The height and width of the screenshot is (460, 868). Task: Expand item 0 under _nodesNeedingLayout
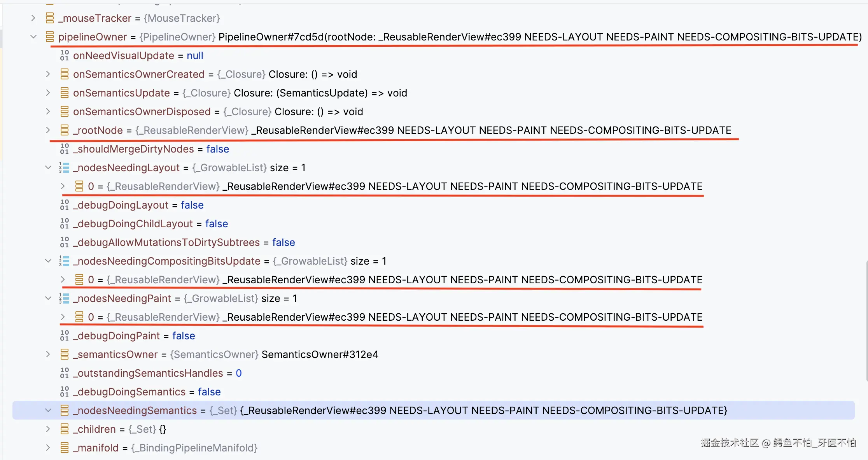(63, 186)
